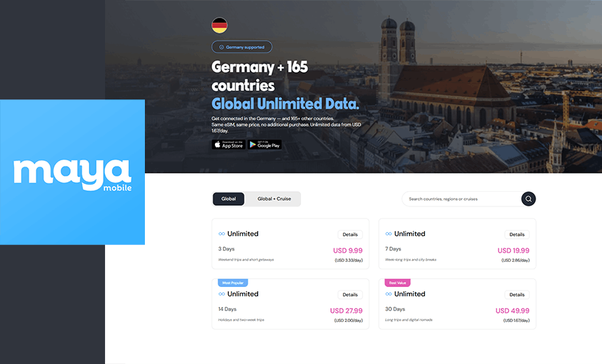Click the (USD 1.67/day) rate text
Image resolution: width=602 pixels, height=364 pixels.
[517, 321]
